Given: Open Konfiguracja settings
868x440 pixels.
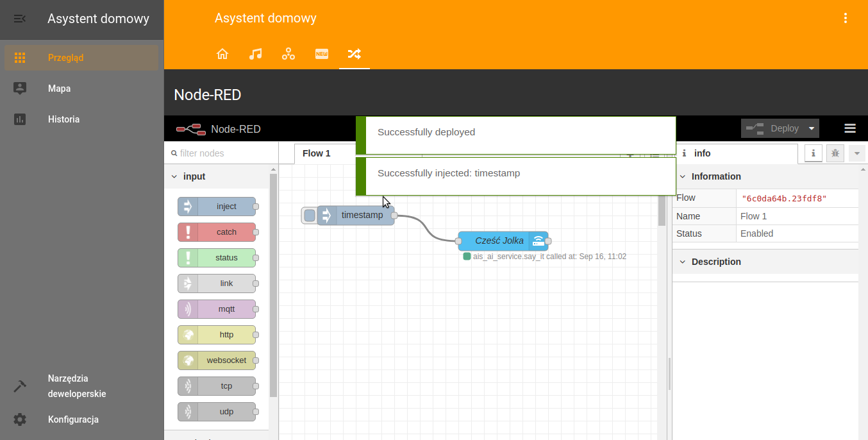Looking at the screenshot, I should 81,419.
